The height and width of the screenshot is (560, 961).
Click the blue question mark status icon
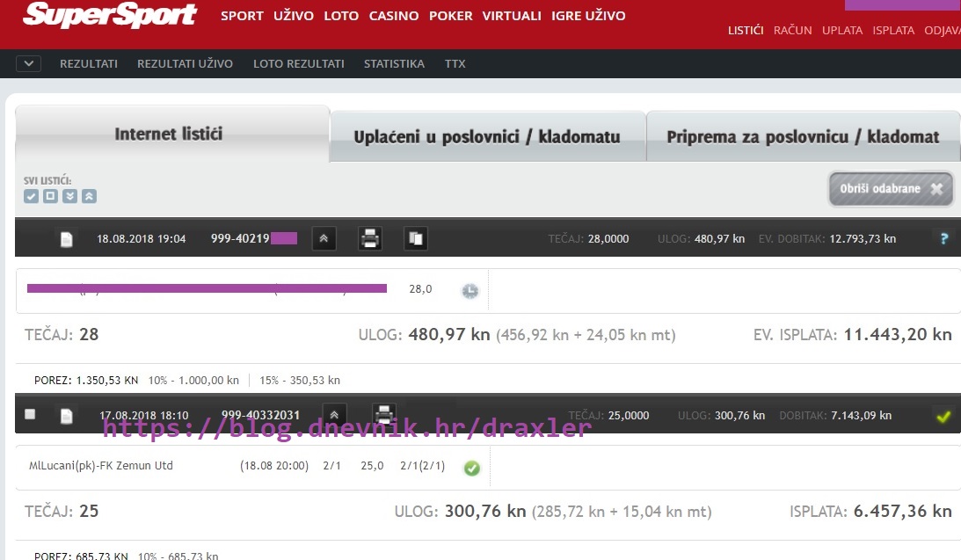click(943, 238)
